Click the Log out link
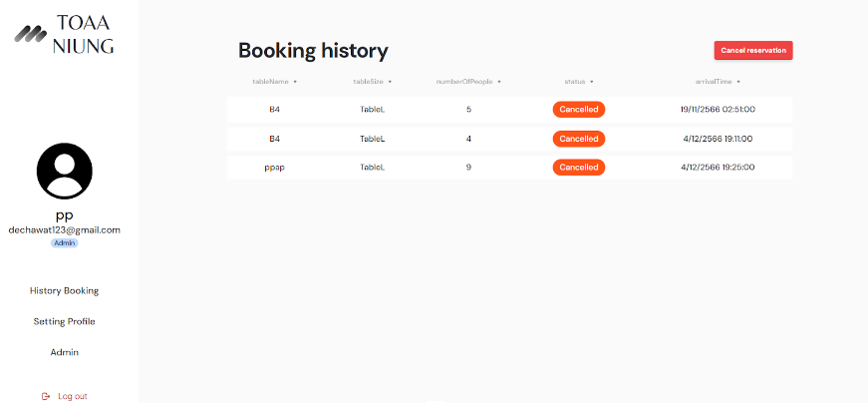The width and height of the screenshot is (868, 403). pos(72,396)
